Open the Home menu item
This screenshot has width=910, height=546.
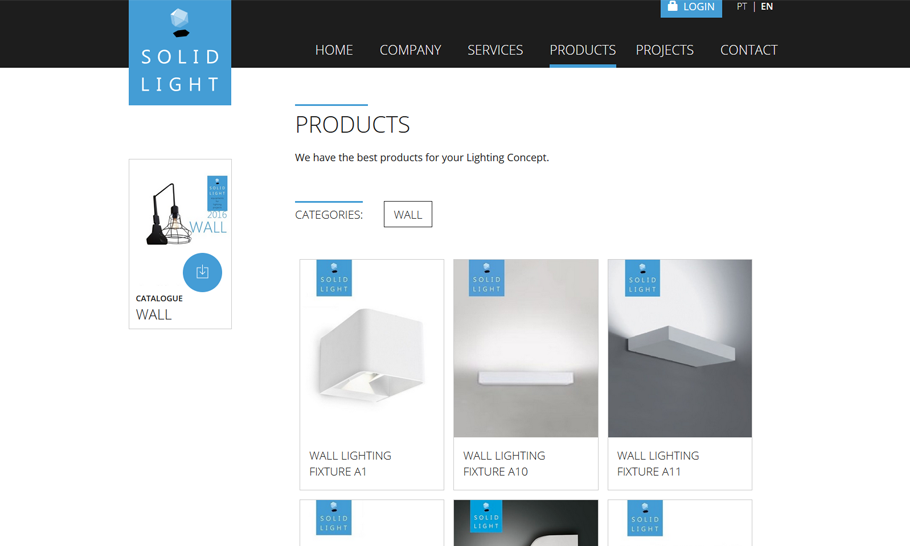click(334, 50)
